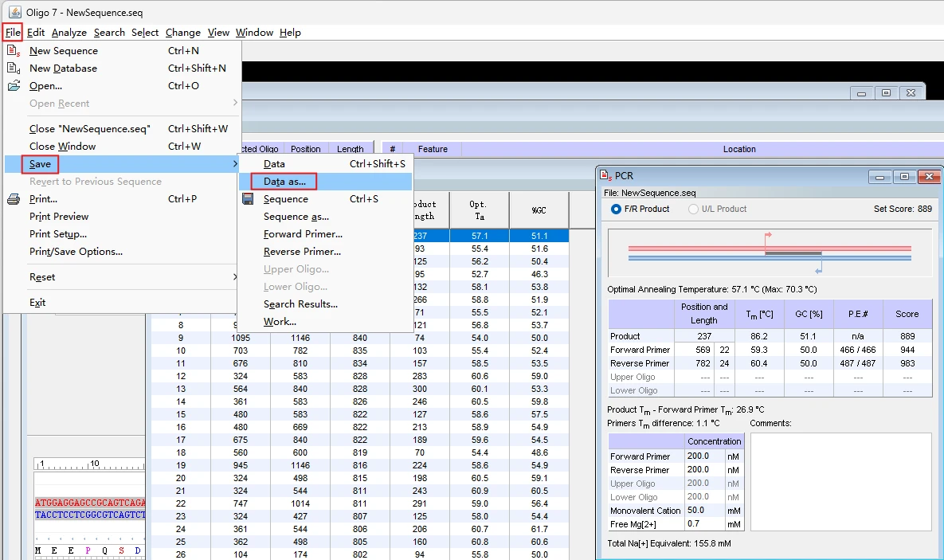Open the Save submenu
Viewport: 944px width, 560px height.
click(x=40, y=164)
